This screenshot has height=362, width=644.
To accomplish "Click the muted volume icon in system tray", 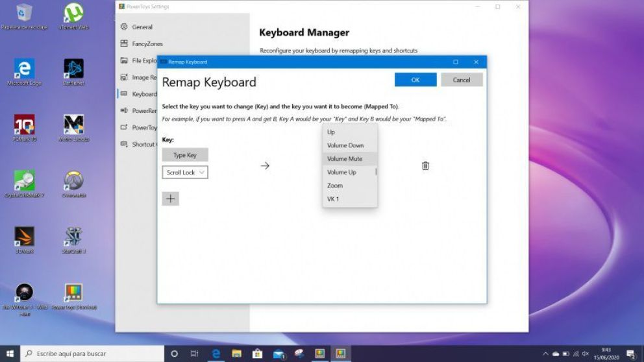I will (x=586, y=354).
